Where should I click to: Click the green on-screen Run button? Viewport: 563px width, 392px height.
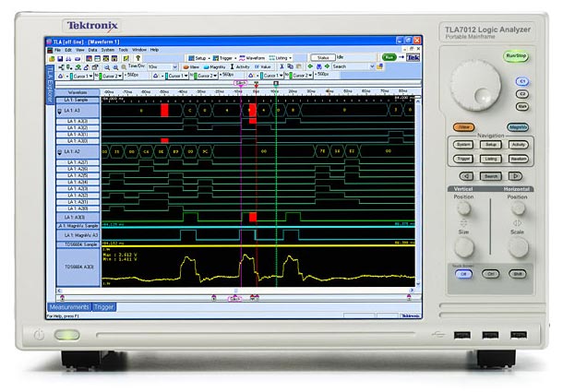click(389, 57)
